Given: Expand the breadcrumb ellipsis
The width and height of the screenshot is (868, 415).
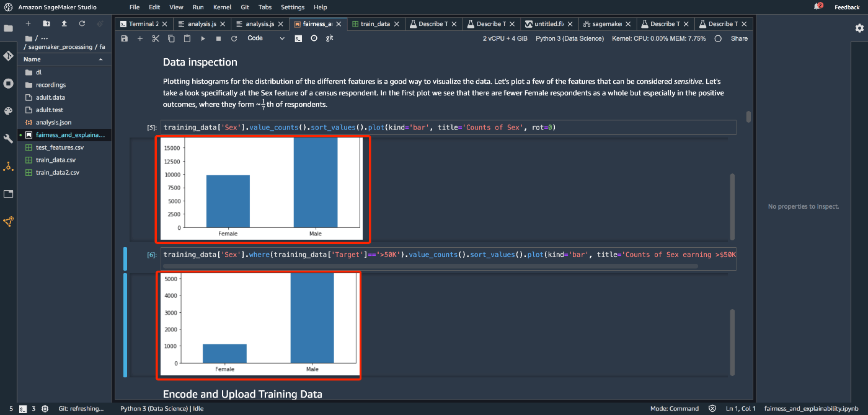Looking at the screenshot, I should (x=44, y=38).
